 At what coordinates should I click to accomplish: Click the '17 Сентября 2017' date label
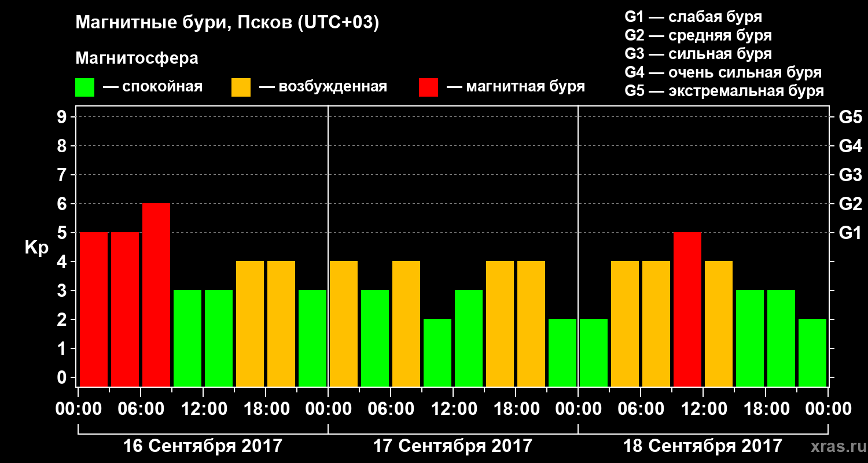(453, 446)
